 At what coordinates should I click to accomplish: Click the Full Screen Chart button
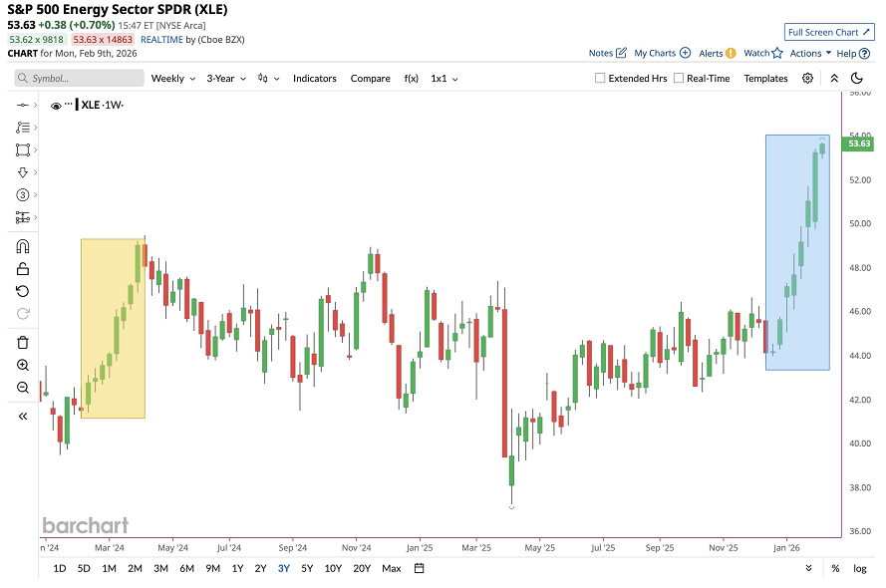[829, 32]
